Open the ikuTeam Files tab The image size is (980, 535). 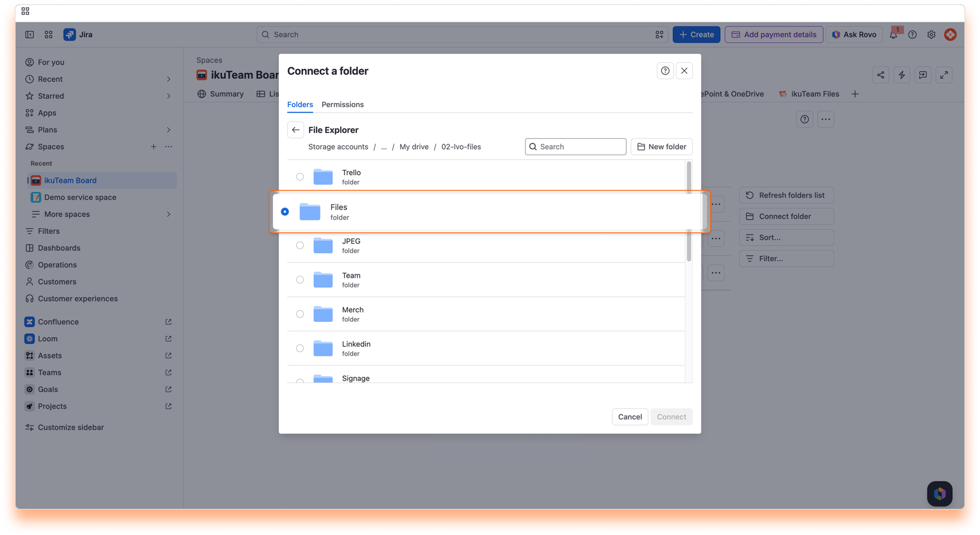coord(809,94)
